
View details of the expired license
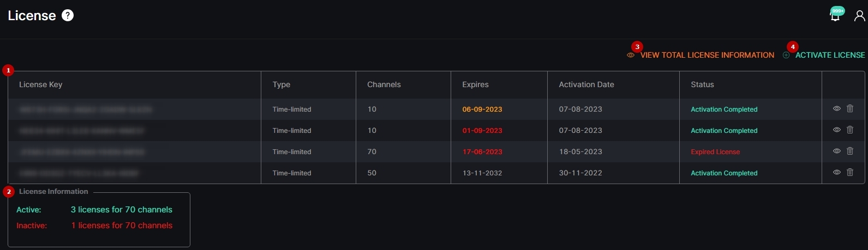[x=836, y=151]
